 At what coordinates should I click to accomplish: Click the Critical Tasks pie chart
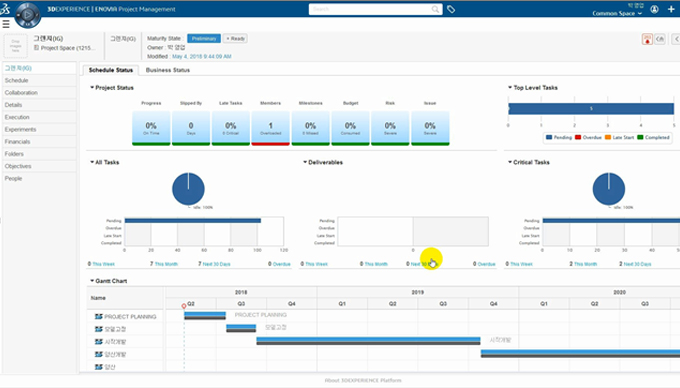[609, 189]
